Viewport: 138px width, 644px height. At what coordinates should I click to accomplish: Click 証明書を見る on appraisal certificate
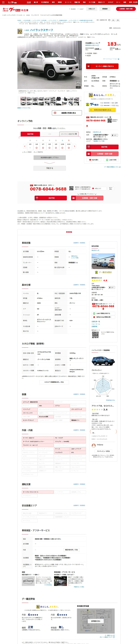(95, 621)
